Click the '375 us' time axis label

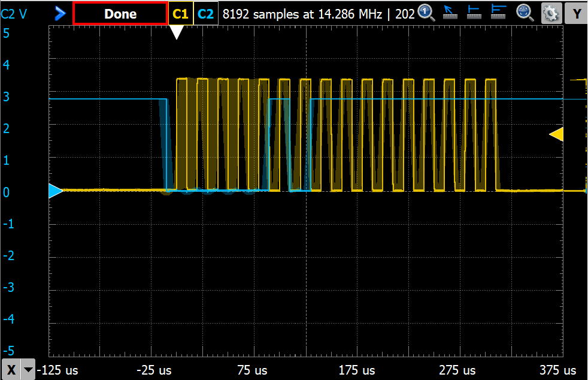557,370
